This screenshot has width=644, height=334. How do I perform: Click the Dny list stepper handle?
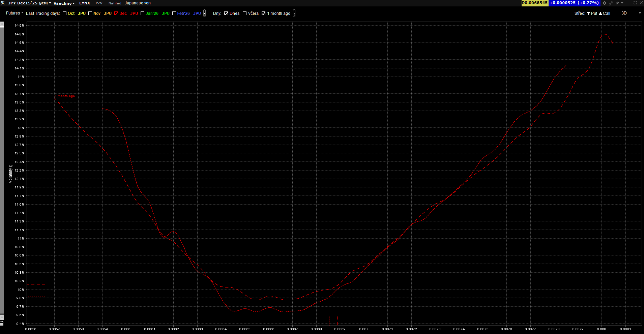tap(294, 13)
